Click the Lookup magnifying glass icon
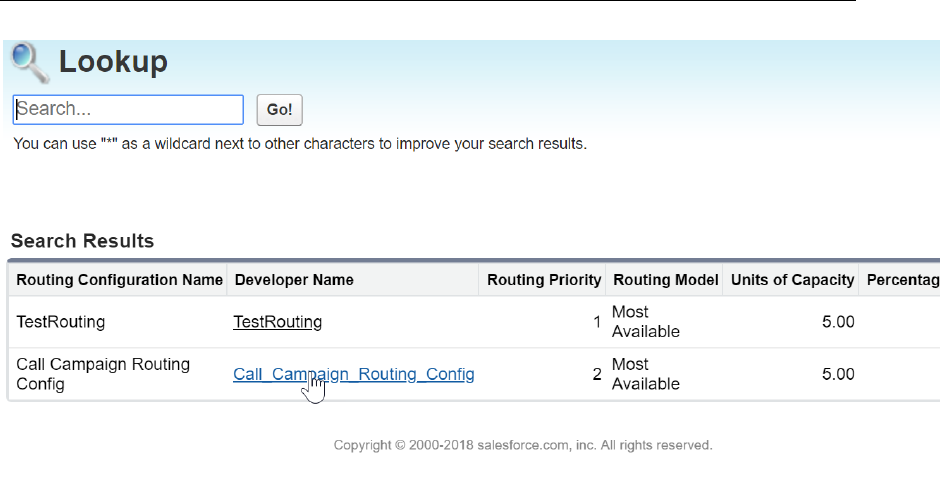Image resolution: width=940 pixels, height=481 pixels. pyautogui.click(x=29, y=62)
